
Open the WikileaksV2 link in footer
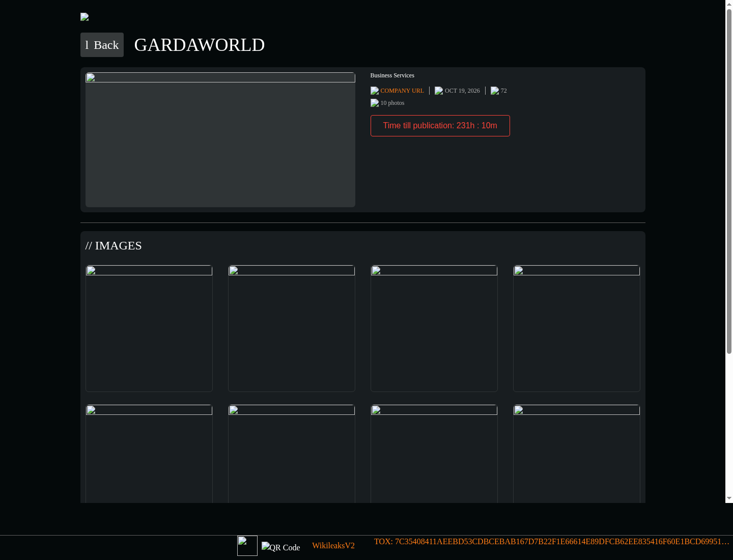pos(333,546)
